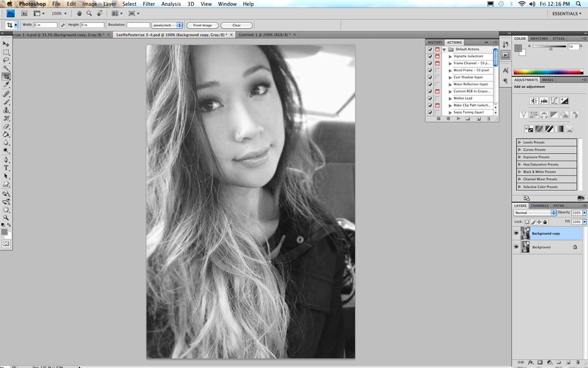Add a Levels adjustment

point(544,101)
